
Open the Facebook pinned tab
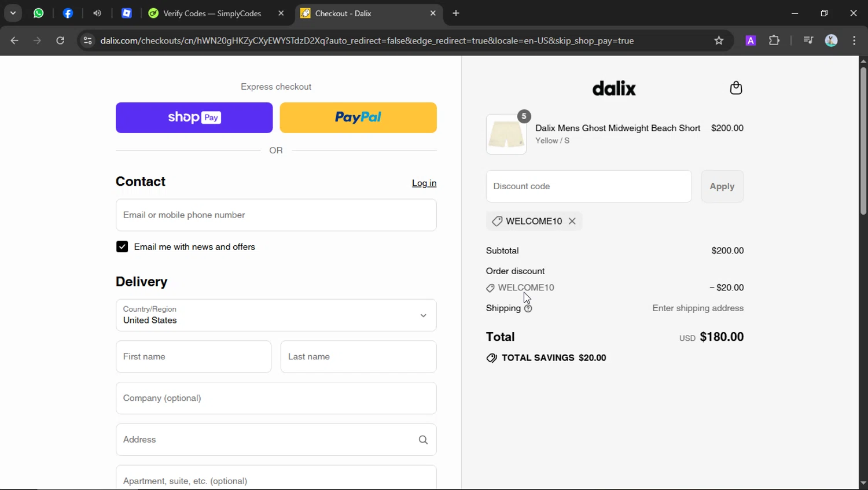coord(68,13)
